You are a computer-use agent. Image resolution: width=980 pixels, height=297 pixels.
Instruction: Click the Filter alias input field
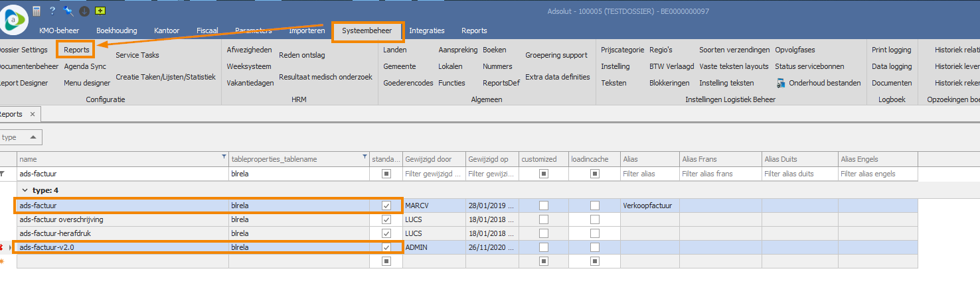pos(649,174)
